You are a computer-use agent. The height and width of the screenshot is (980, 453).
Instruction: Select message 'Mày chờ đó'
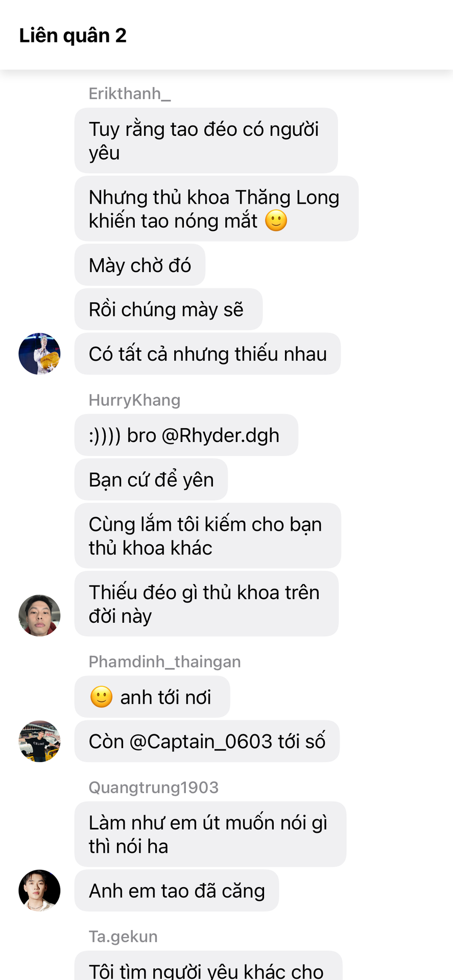pos(140,265)
